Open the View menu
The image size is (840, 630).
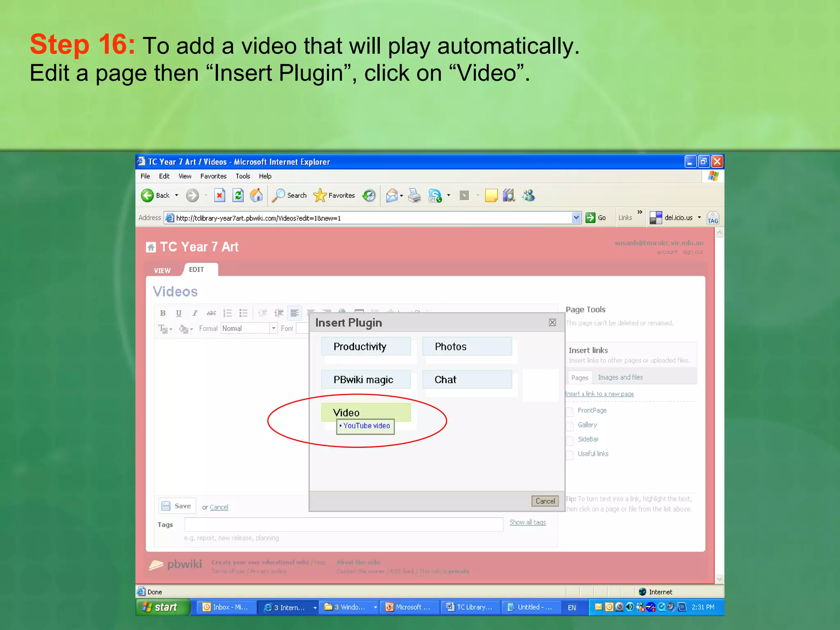[x=185, y=176]
